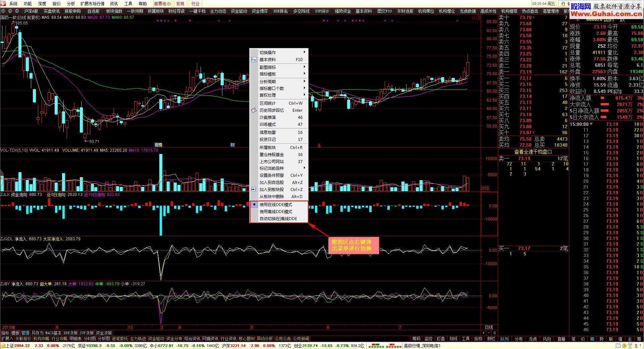Choose 加入到自选股 from context menu
Image resolution: width=644 pixels, height=349 pixels.
coord(279,183)
